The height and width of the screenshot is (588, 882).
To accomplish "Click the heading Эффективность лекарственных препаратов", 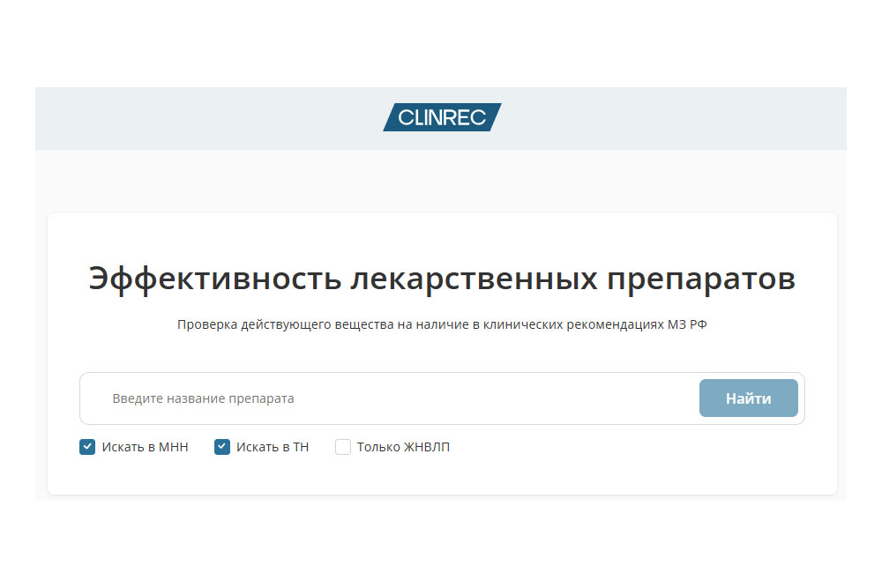I will pyautogui.click(x=442, y=279).
